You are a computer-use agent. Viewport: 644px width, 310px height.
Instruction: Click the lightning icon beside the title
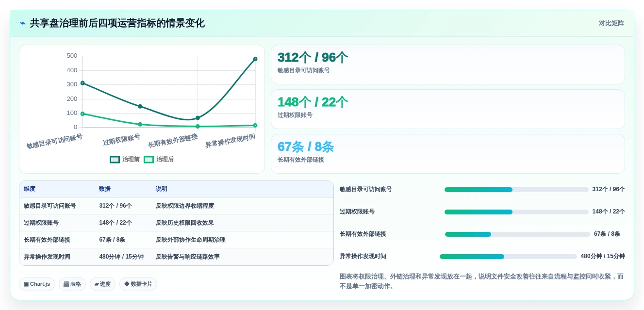23,23
